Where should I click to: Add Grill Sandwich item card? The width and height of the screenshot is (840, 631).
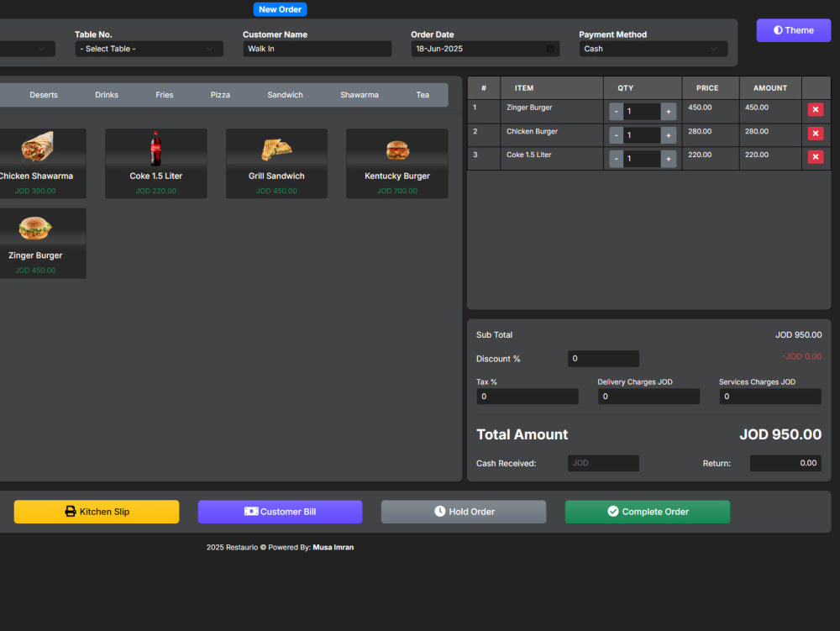(x=276, y=163)
